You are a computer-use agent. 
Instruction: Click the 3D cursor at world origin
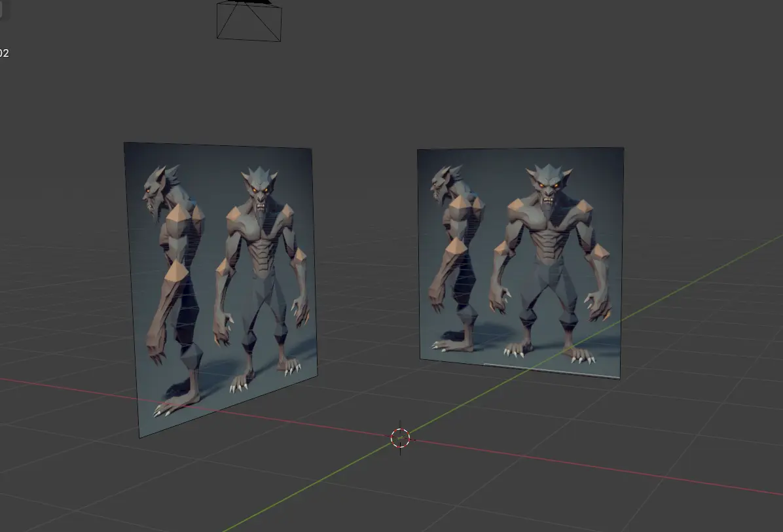pyautogui.click(x=400, y=438)
